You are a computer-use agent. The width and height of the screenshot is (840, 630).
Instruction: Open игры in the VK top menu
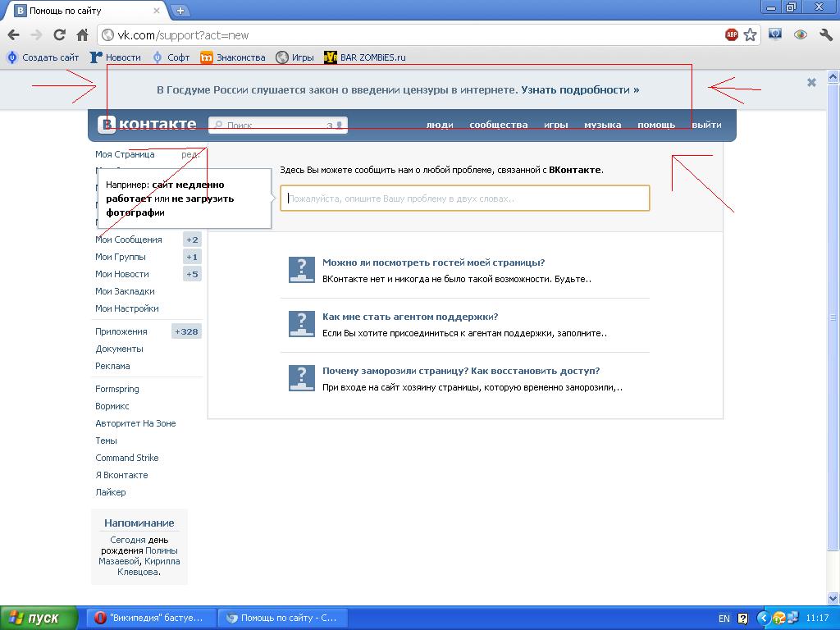pyautogui.click(x=556, y=125)
